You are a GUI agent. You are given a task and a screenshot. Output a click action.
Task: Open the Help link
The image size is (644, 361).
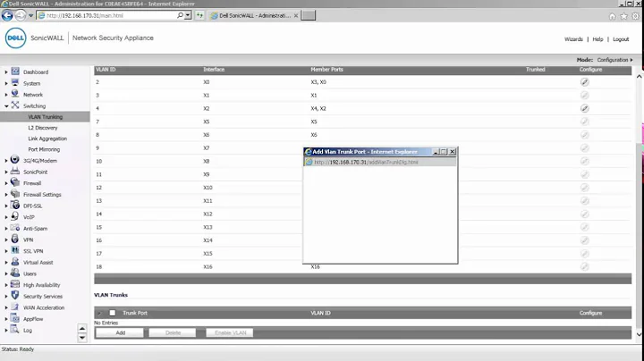597,39
